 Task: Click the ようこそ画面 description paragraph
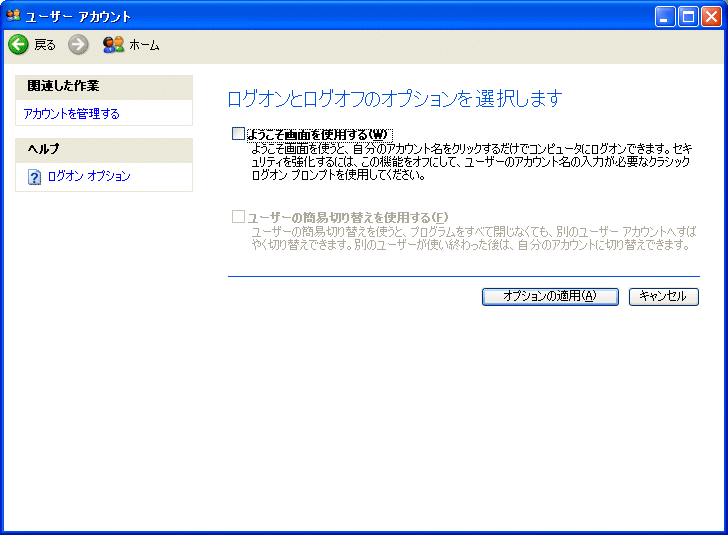472,162
